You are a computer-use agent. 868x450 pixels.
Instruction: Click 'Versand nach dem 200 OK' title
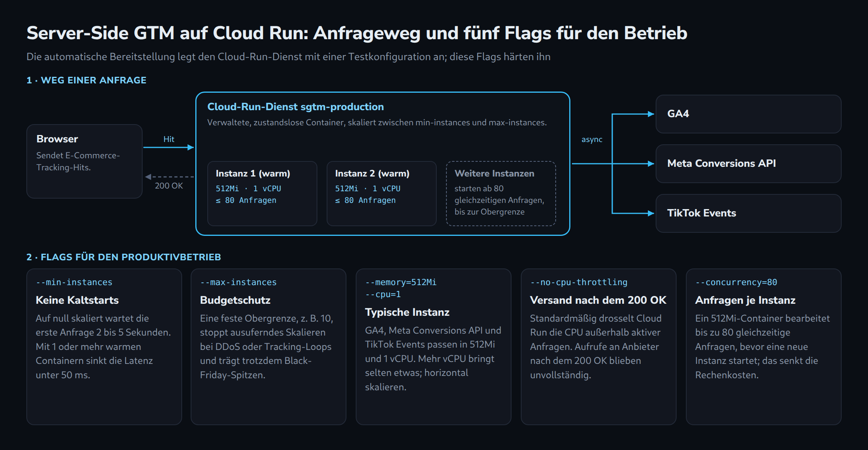598,300
